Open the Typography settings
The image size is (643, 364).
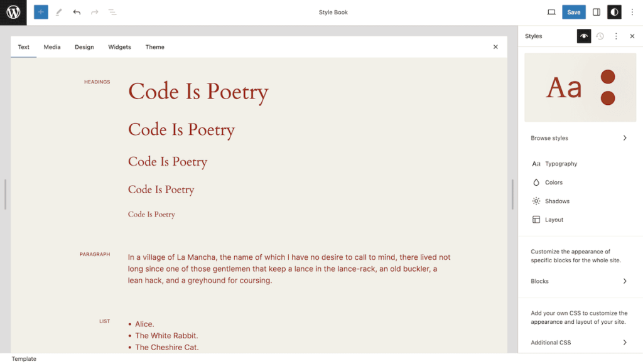click(561, 164)
